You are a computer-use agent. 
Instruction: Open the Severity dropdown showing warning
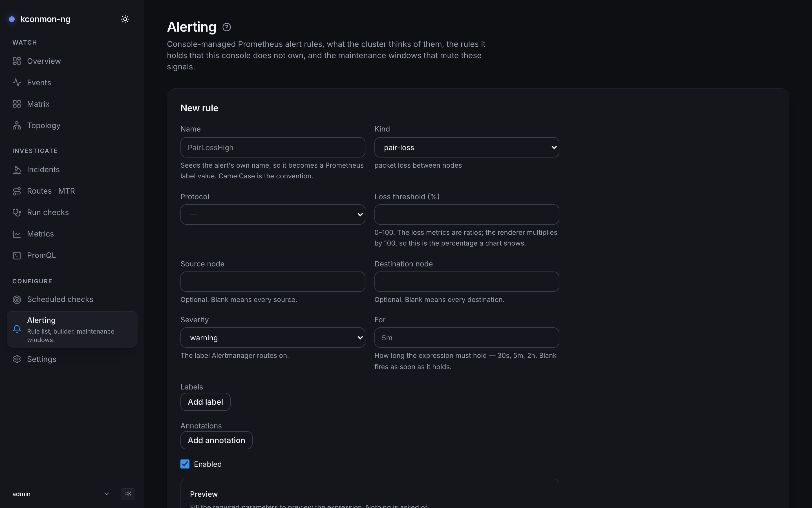pos(272,337)
